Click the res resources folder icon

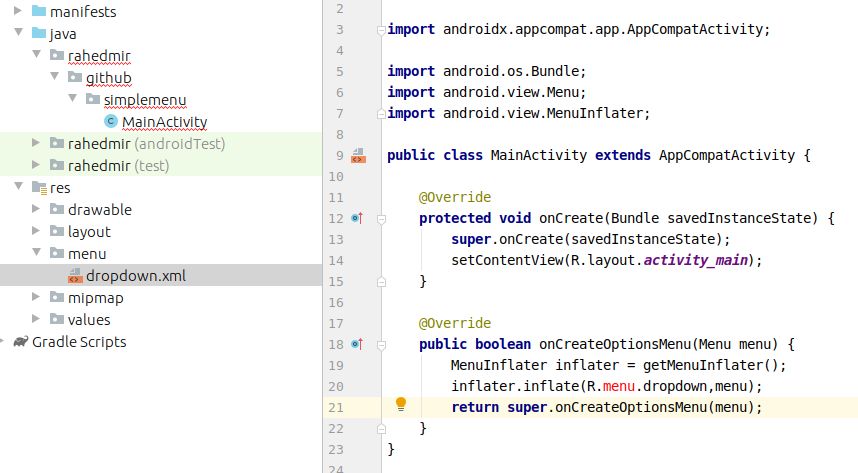click(39, 187)
